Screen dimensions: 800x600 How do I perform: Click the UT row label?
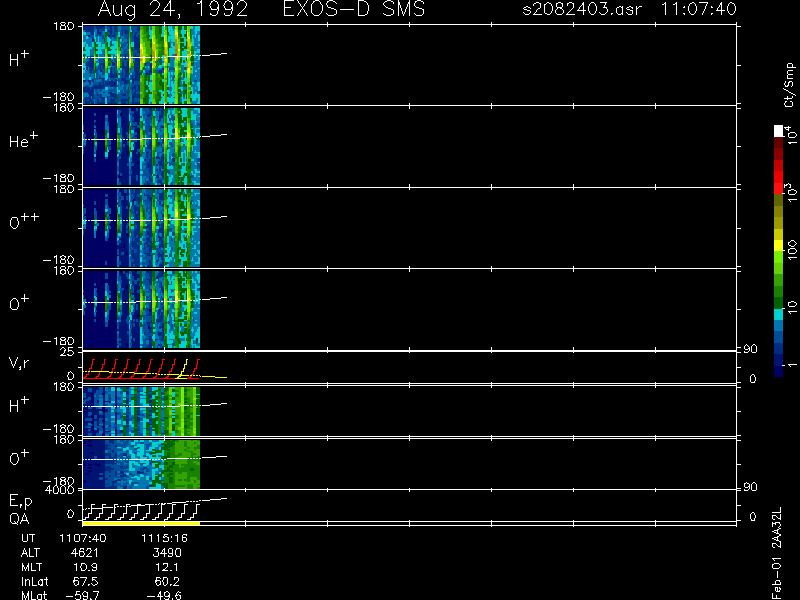28,538
